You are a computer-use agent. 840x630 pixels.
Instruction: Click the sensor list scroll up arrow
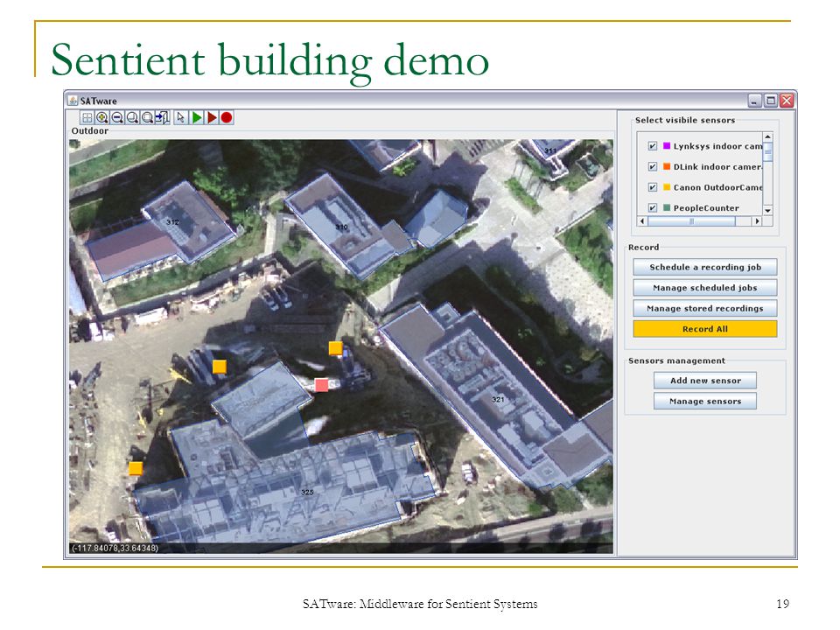[x=767, y=137]
